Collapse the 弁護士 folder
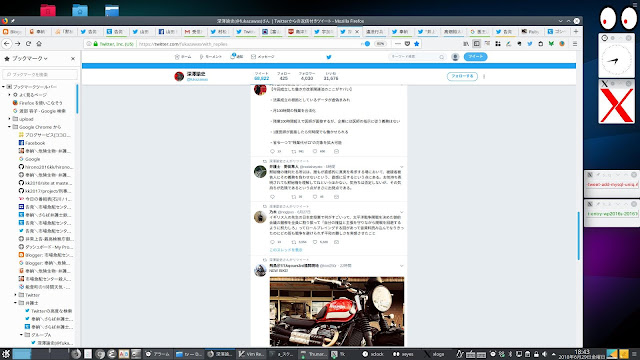The image size is (640, 360). tap(16, 303)
